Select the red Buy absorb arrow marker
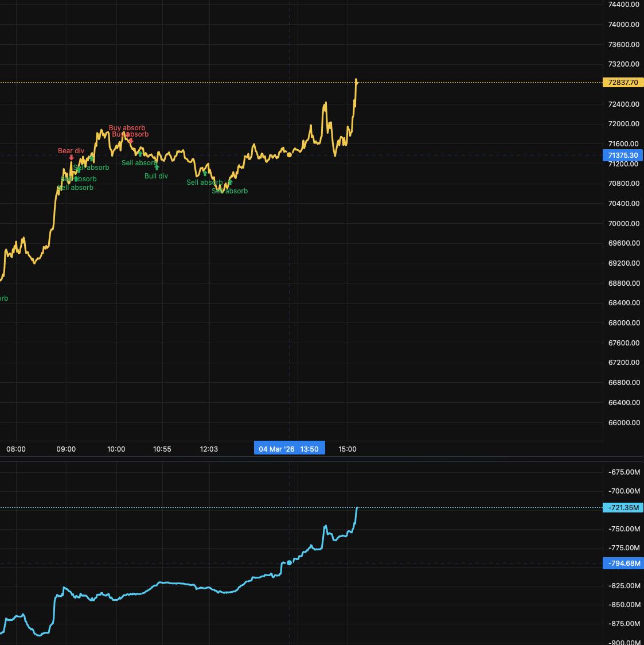Image resolution: width=644 pixels, height=645 pixels. (x=131, y=141)
